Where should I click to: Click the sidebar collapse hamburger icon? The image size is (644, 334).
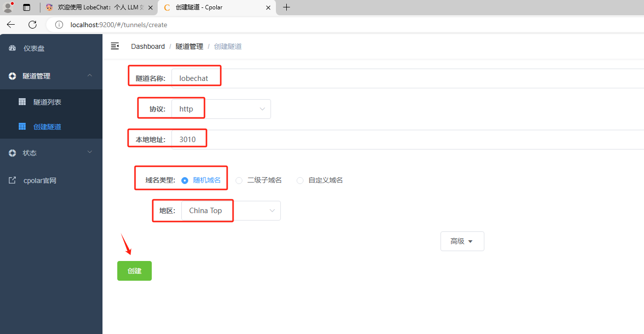point(115,46)
